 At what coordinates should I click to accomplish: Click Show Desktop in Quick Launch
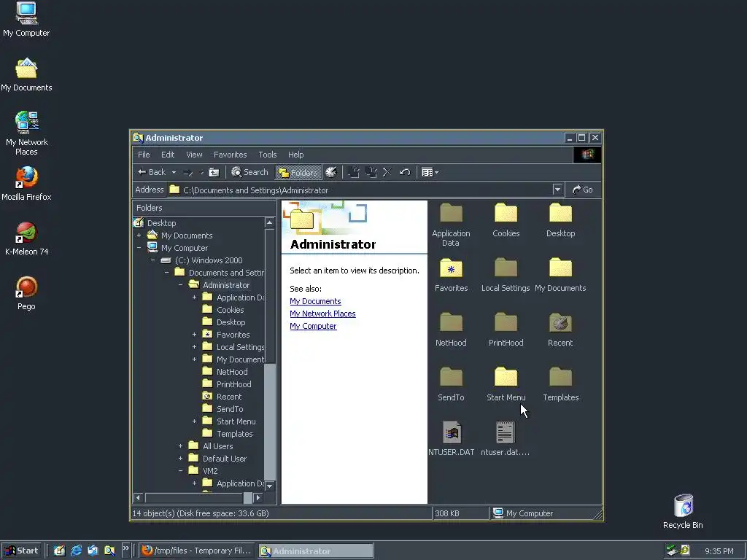tap(59, 551)
